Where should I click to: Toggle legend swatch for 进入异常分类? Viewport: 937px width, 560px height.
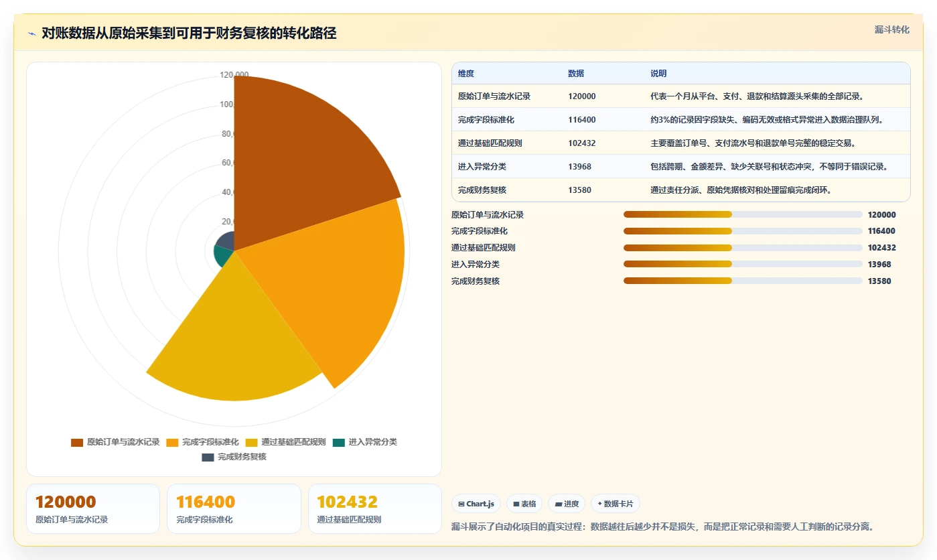339,442
